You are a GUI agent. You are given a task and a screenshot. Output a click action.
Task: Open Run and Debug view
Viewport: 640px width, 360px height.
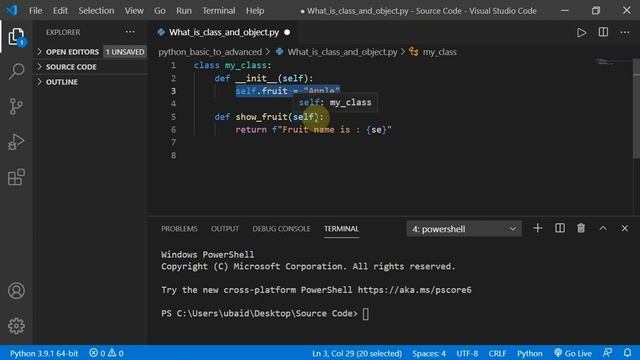click(x=16, y=142)
